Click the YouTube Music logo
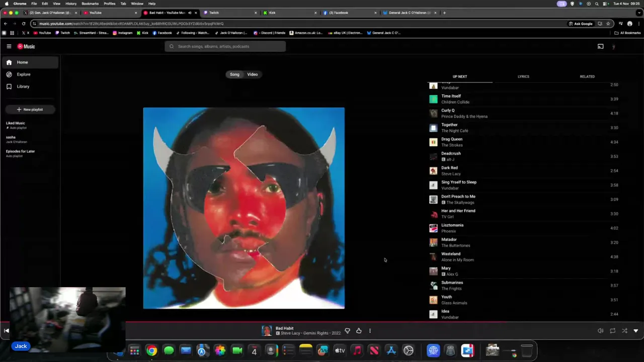The image size is (644, 362). [26, 46]
